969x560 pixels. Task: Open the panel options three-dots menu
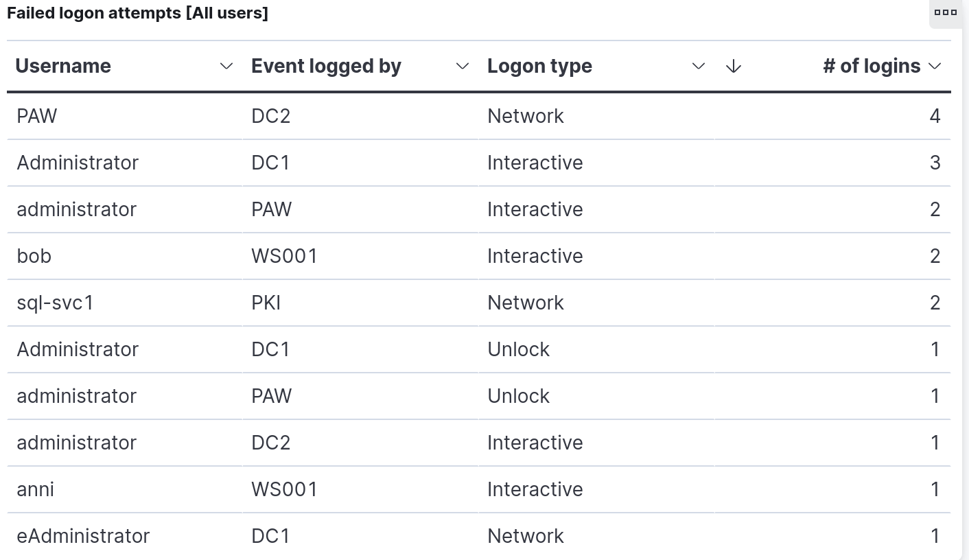tap(945, 12)
